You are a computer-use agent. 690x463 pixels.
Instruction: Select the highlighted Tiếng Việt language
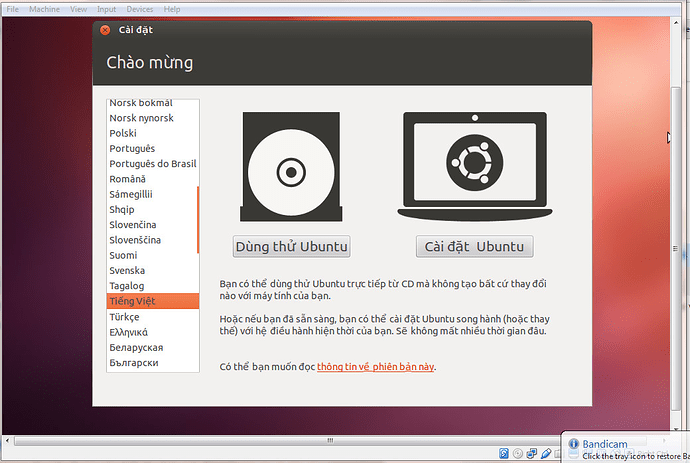point(152,301)
